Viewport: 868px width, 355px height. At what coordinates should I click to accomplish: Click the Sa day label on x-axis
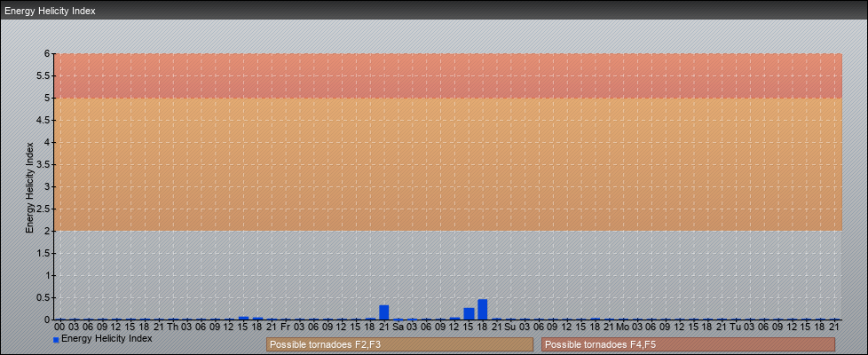tap(398, 327)
